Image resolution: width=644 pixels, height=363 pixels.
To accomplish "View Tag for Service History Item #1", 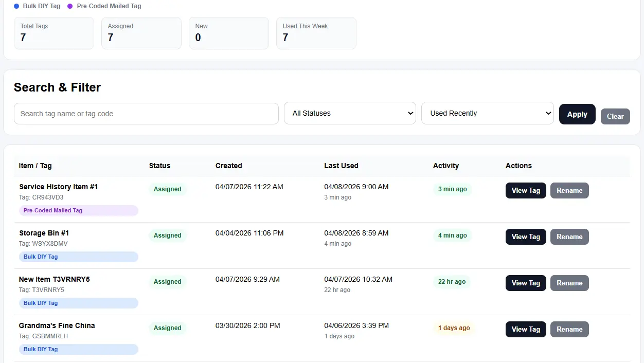I will (x=525, y=190).
